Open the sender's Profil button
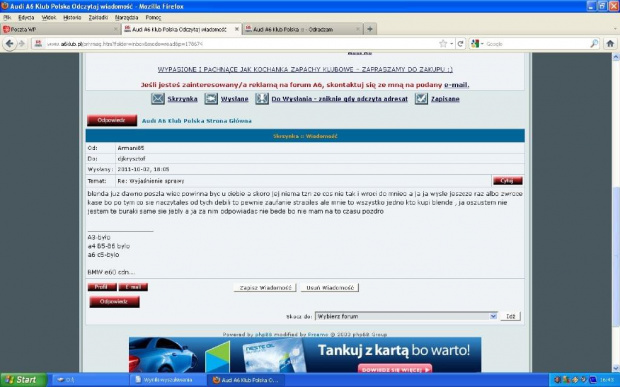Viewport: 620px width, 387px height. coord(102,287)
